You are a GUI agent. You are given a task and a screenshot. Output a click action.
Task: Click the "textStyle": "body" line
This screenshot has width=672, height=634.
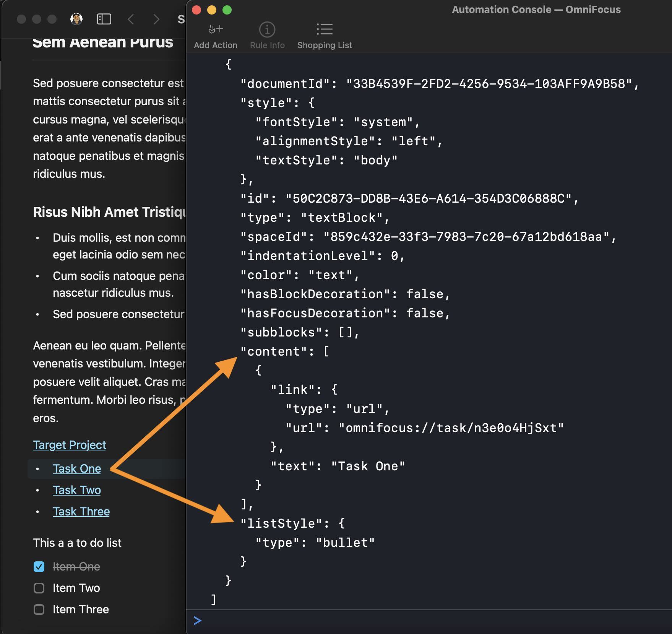pos(326,160)
